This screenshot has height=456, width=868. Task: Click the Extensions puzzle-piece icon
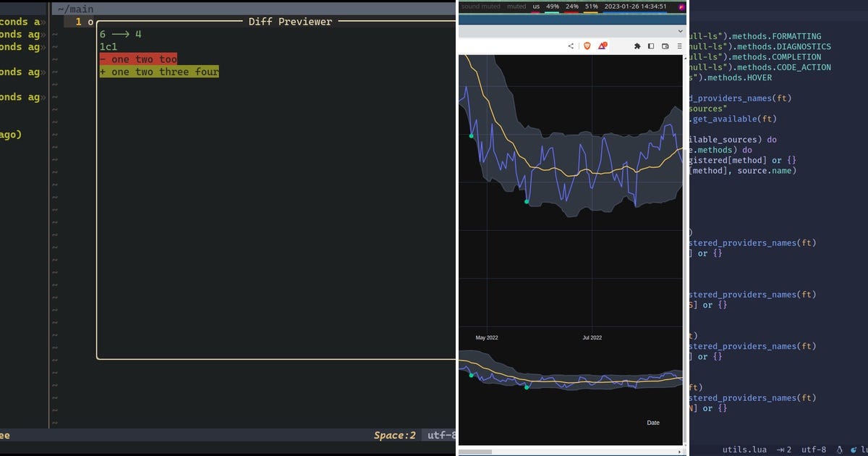tap(637, 45)
